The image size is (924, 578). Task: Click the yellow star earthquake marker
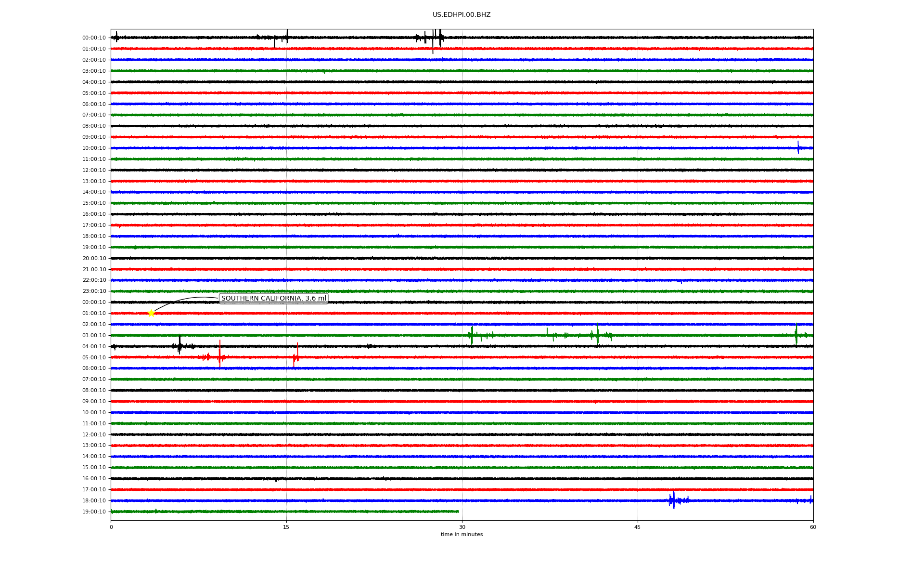(x=151, y=313)
